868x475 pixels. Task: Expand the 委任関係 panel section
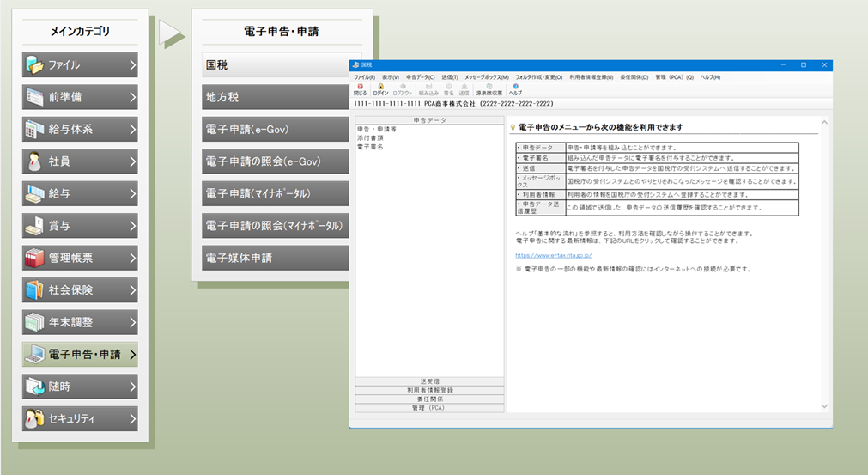(429, 399)
